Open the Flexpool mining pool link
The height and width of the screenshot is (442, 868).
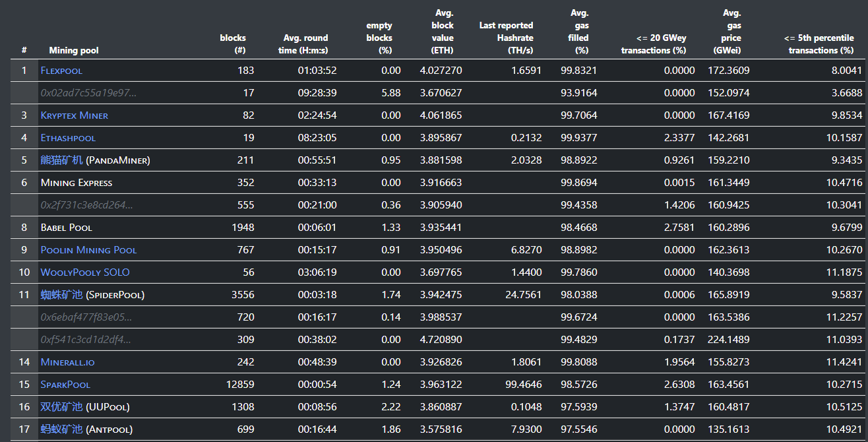point(61,71)
